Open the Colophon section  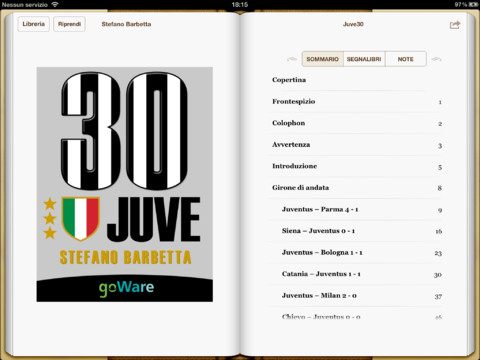point(355,123)
